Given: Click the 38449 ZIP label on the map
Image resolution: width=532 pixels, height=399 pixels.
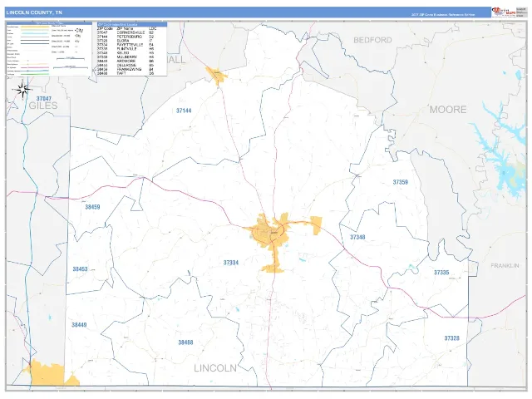Looking at the screenshot, I should 80,325.
